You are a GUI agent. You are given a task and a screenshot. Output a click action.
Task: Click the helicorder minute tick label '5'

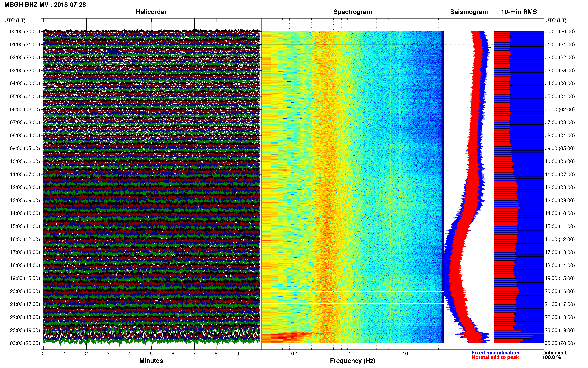click(151, 354)
